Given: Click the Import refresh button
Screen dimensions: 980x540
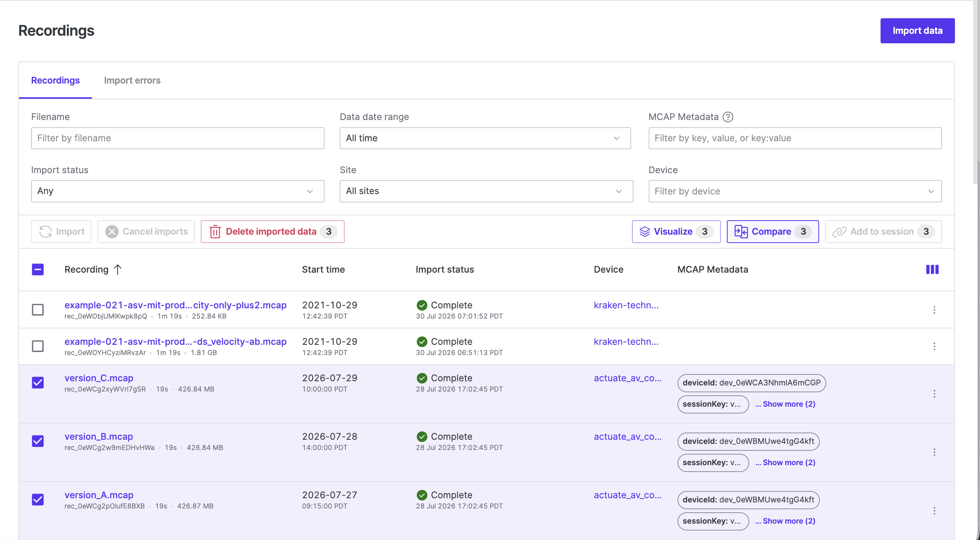Looking at the screenshot, I should (x=61, y=231).
